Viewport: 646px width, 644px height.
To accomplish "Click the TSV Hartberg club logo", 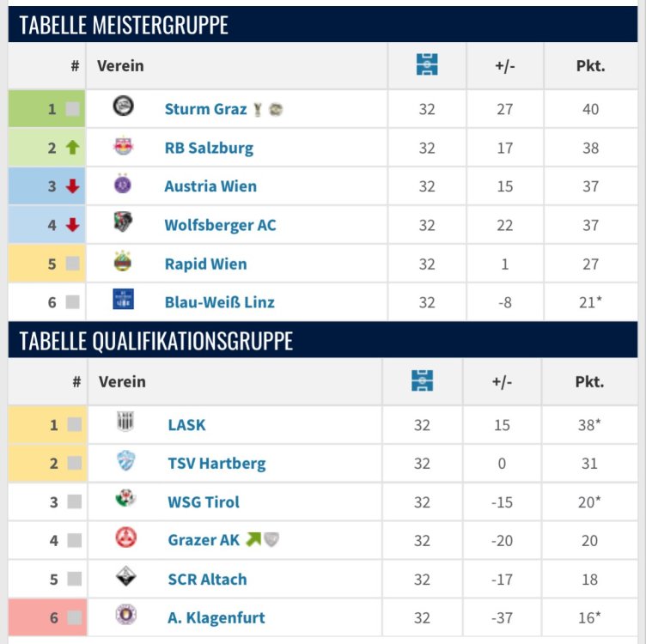I will [126, 462].
